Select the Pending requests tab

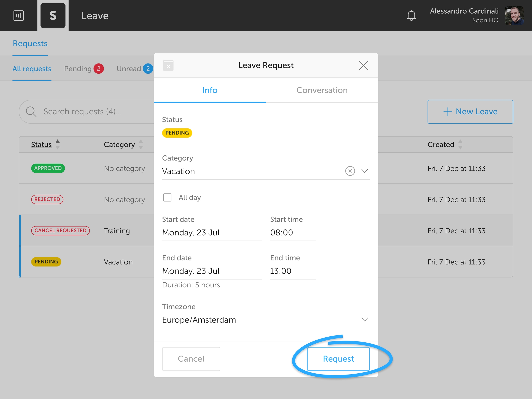click(x=78, y=69)
